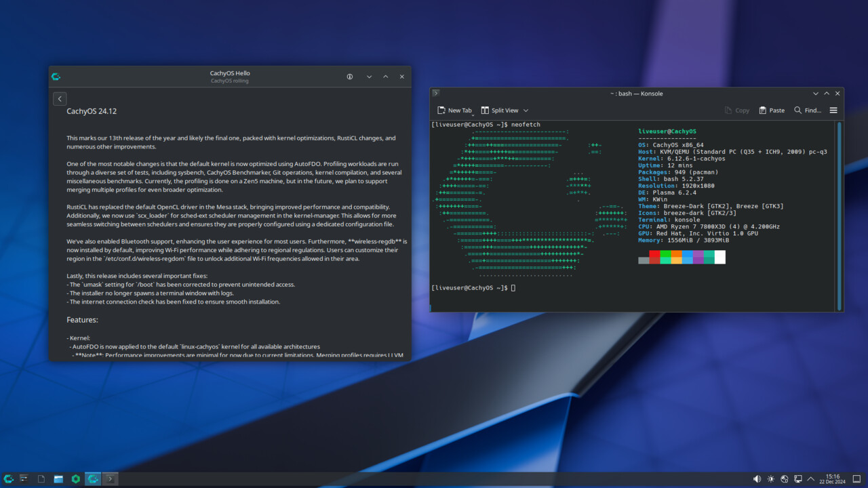Launch the Dolphin file manager from taskbar
Screen dimensions: 868x488
(x=58, y=479)
